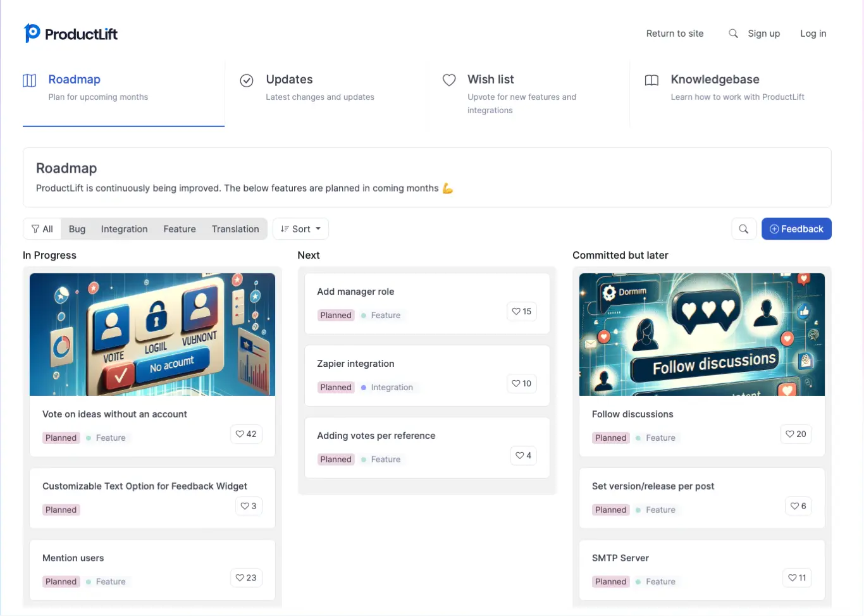Click the Updates checkmark circle icon
Image resolution: width=864 pixels, height=616 pixels.
click(x=247, y=80)
